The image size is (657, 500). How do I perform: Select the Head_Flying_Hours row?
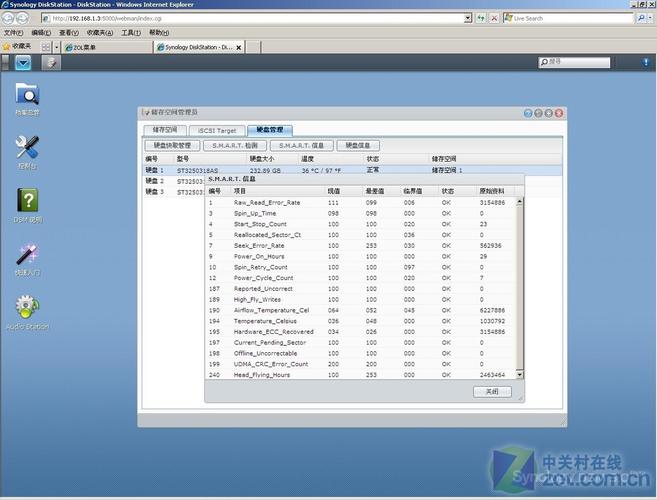360,375
